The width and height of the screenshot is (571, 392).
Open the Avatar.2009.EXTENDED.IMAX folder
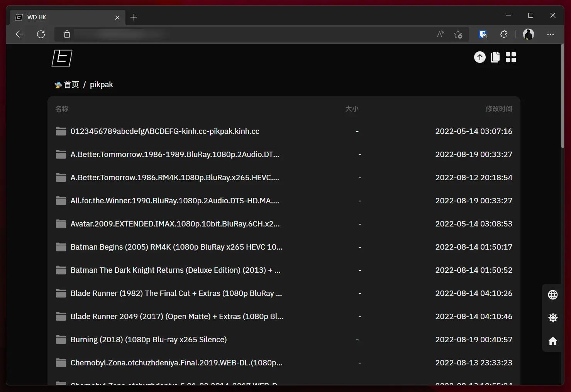coord(175,224)
